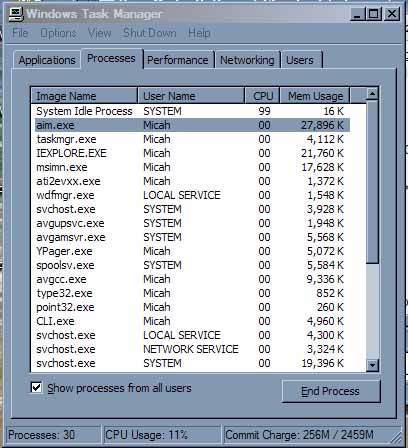Select the CLI.exe process
Image resolution: width=408 pixels, height=448 pixels.
tap(191, 321)
